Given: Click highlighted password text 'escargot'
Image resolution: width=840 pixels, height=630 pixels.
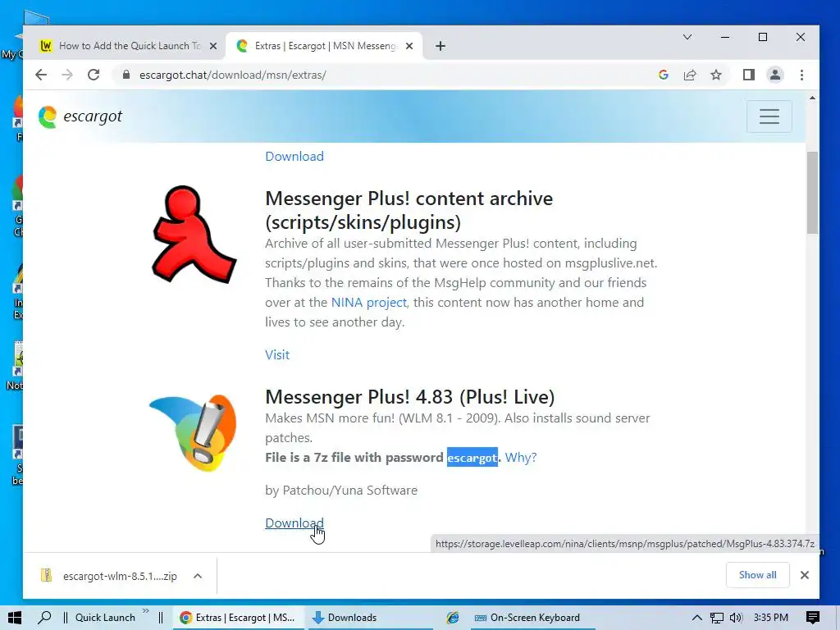Looking at the screenshot, I should 472,458.
